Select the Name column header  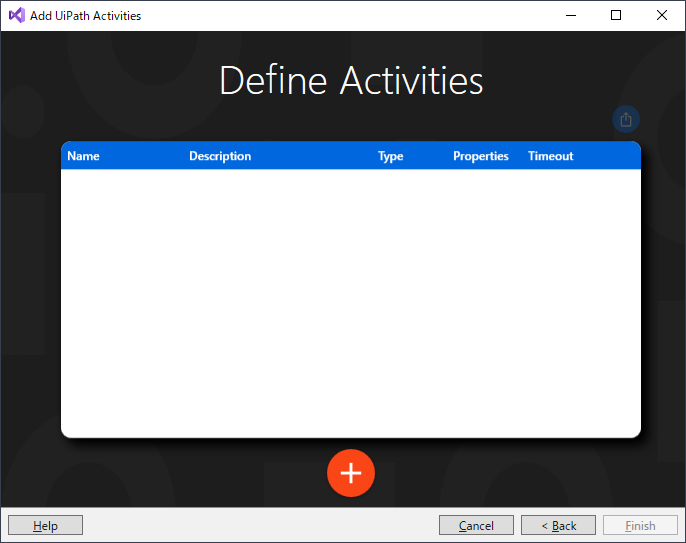[x=83, y=156]
